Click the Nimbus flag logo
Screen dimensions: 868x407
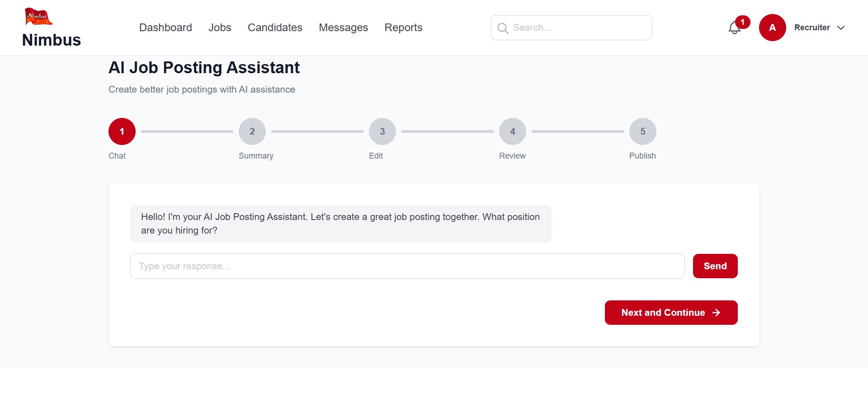(x=38, y=16)
